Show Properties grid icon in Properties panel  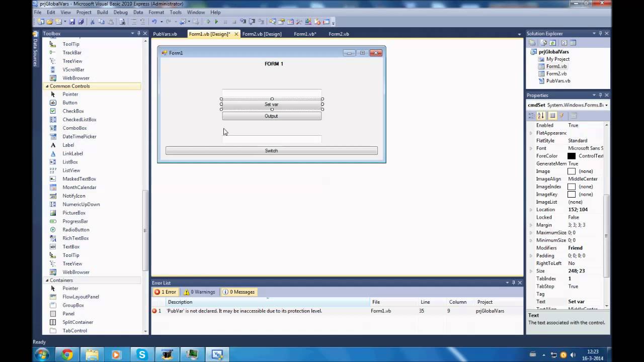pos(552,116)
